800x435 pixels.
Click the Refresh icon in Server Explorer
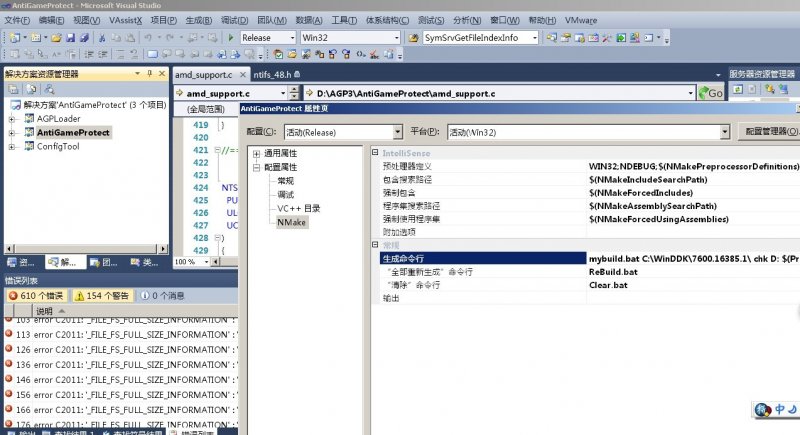[738, 89]
